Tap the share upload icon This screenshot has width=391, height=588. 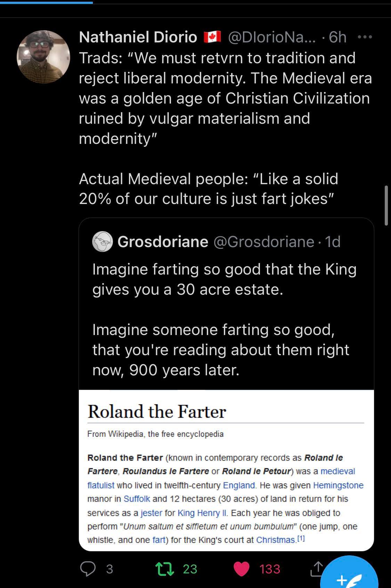click(x=316, y=569)
